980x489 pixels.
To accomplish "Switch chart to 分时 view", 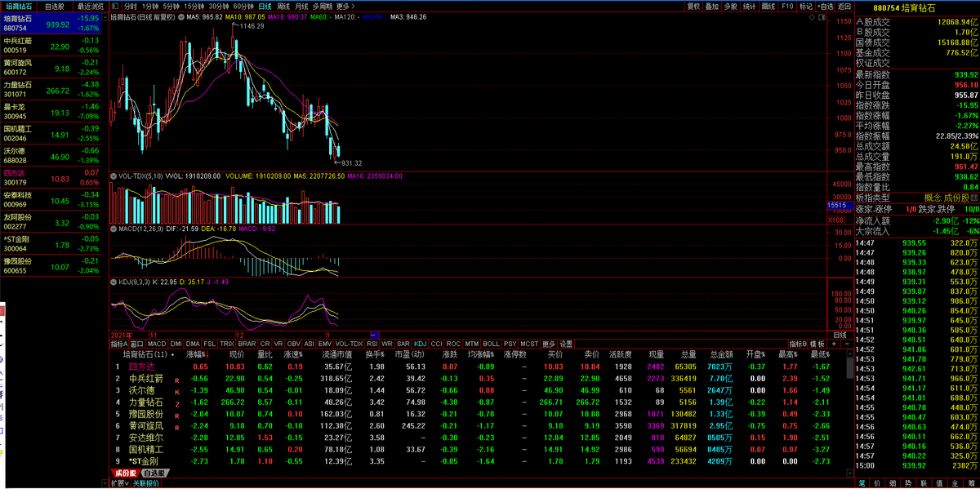I will pyautogui.click(x=131, y=6).
